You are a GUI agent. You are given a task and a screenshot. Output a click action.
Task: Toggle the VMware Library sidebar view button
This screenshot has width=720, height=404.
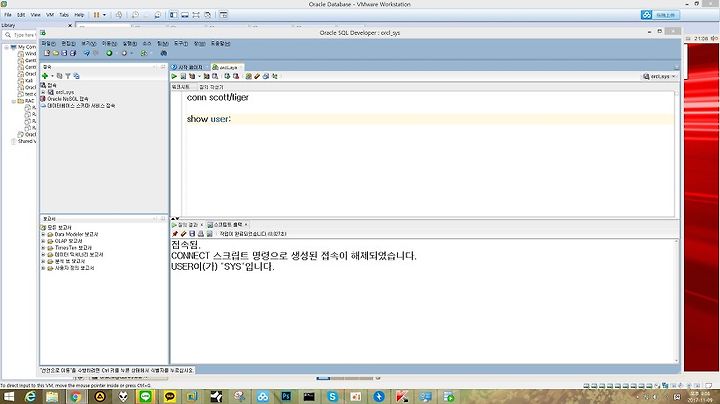tap(174, 15)
